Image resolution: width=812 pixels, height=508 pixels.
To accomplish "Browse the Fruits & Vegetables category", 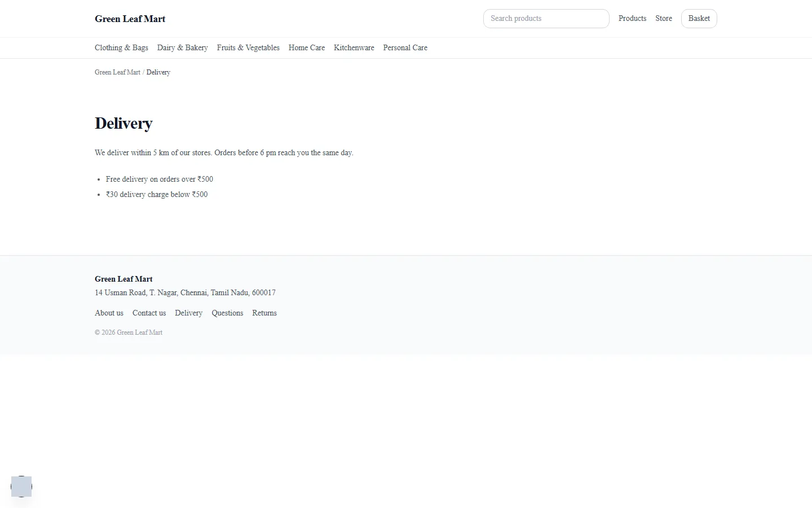I will click(x=248, y=48).
